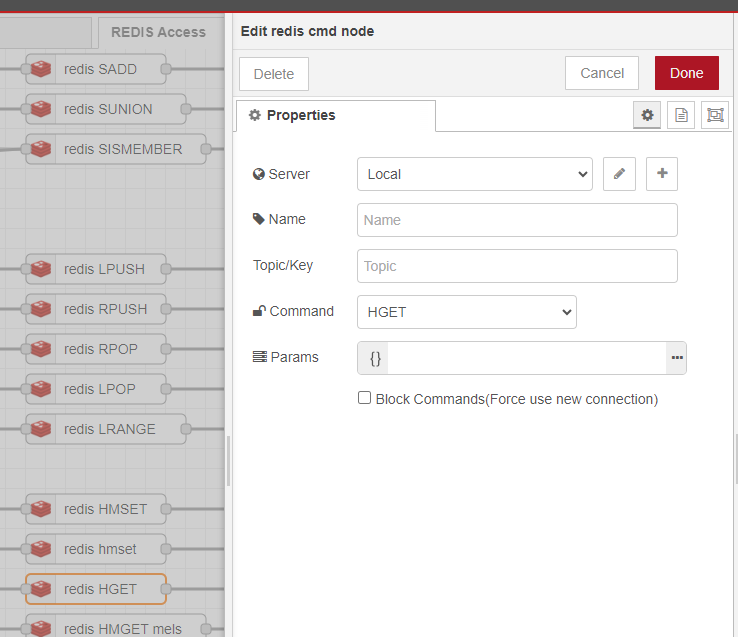738x637 pixels.
Task: Add new server with plus icon
Action: 661,174
